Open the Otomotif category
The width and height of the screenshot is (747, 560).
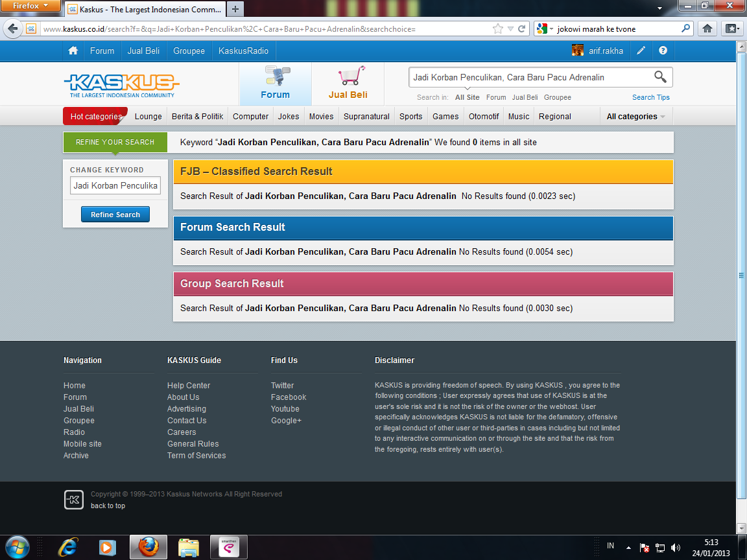(x=484, y=116)
